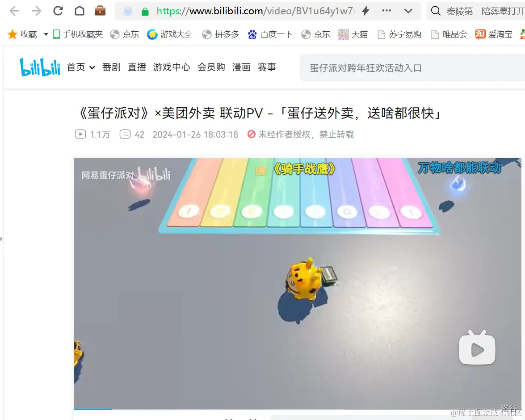Click the video title text
The width and height of the screenshot is (525, 420).
260,113
